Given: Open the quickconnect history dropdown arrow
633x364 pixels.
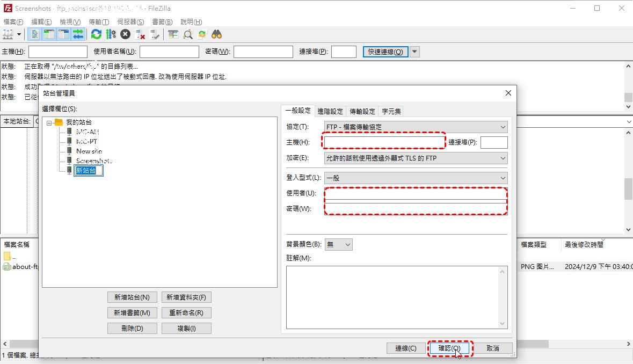Looking at the screenshot, I should tap(414, 52).
